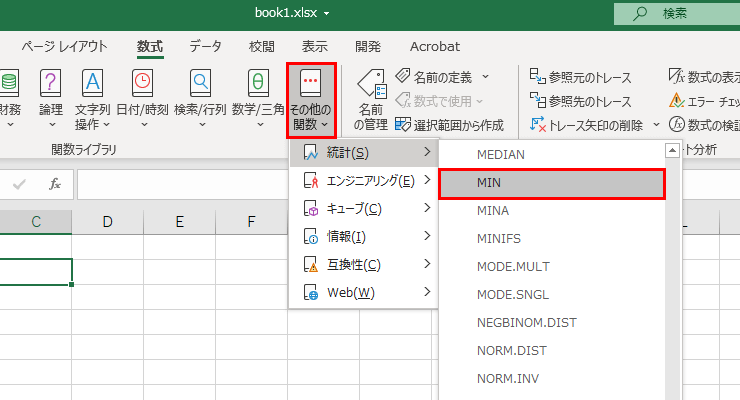Expand キューブ(C) submenu
The image size is (740, 400).
[364, 208]
